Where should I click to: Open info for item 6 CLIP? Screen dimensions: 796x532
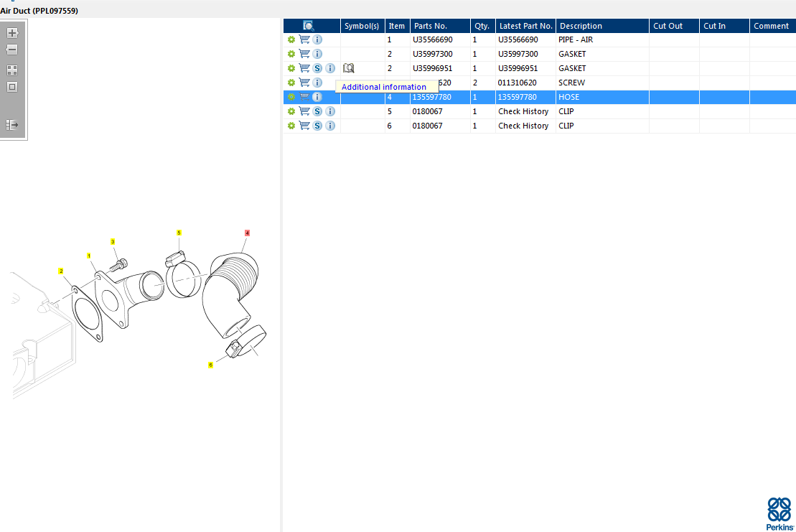(330, 126)
